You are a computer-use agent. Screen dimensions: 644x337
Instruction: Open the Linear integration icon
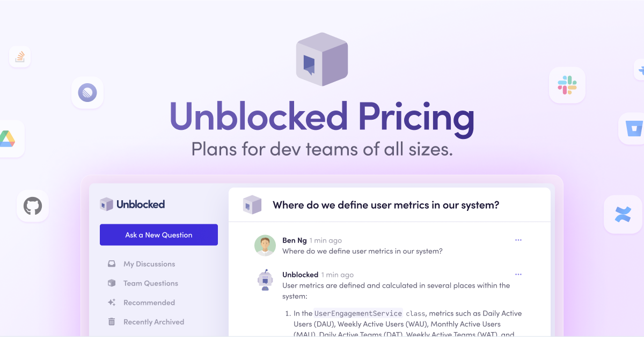[x=87, y=92]
